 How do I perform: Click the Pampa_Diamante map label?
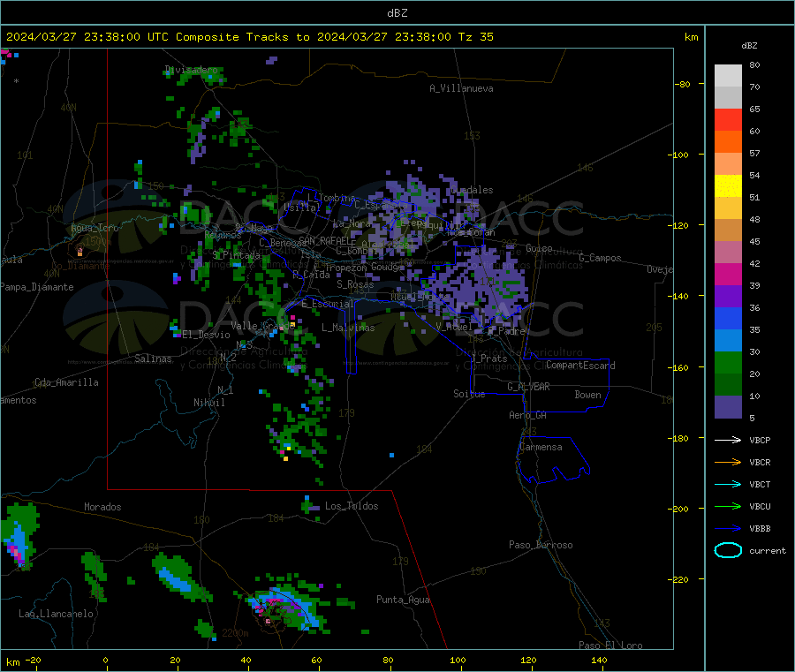tap(37, 287)
